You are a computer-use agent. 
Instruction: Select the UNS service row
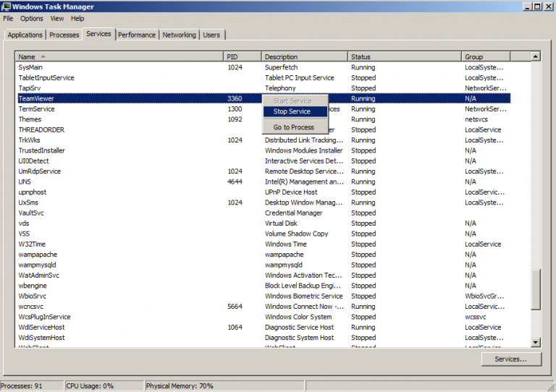pos(264,182)
